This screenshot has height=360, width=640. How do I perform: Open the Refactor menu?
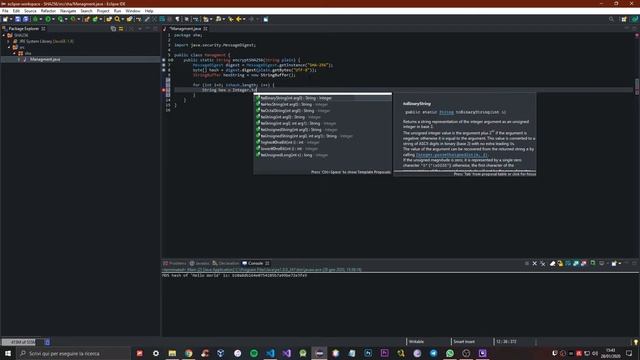point(48,11)
